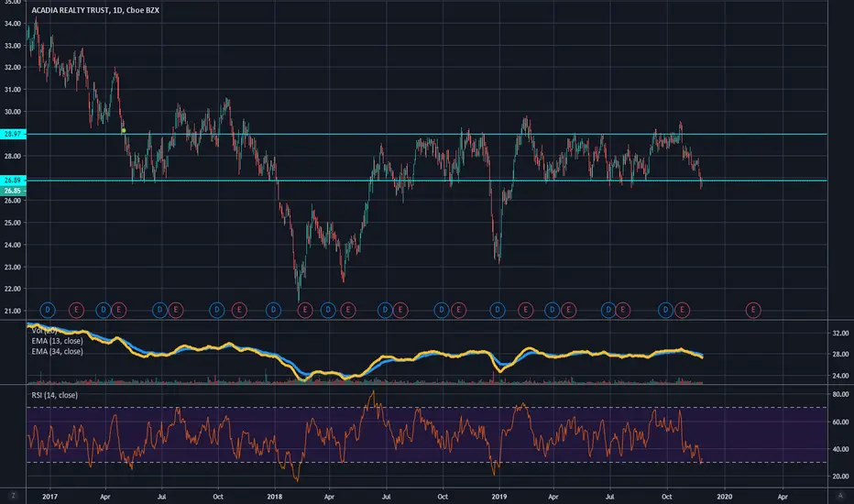
Task: Click the 2019 label on the time axis
Action: (498, 497)
